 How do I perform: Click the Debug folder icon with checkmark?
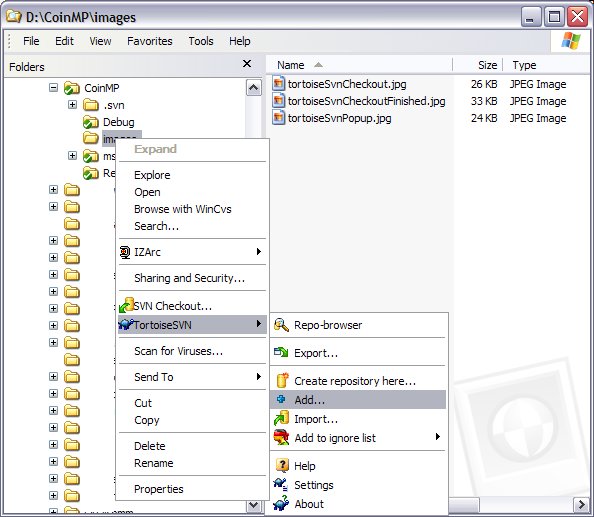pyautogui.click(x=91, y=122)
